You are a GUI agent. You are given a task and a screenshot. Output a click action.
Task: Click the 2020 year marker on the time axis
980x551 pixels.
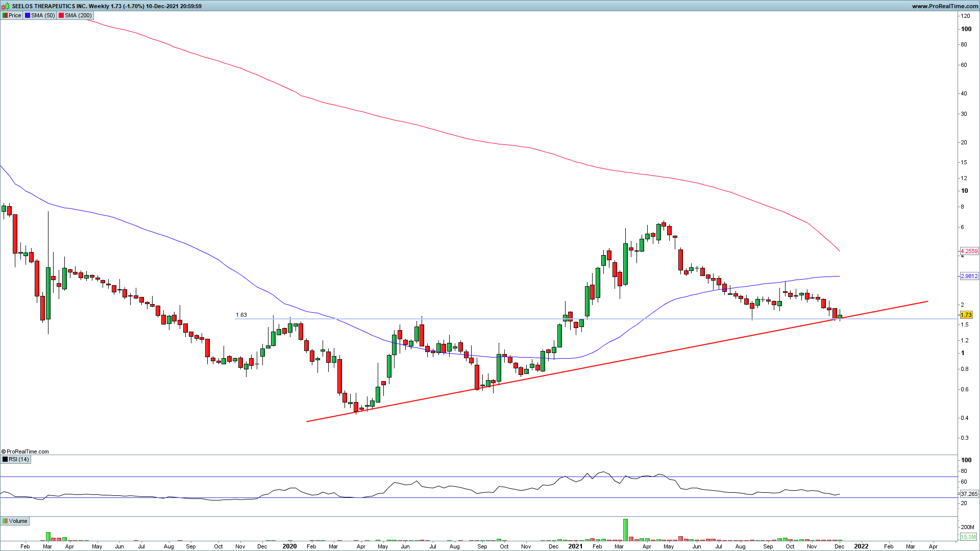click(289, 546)
